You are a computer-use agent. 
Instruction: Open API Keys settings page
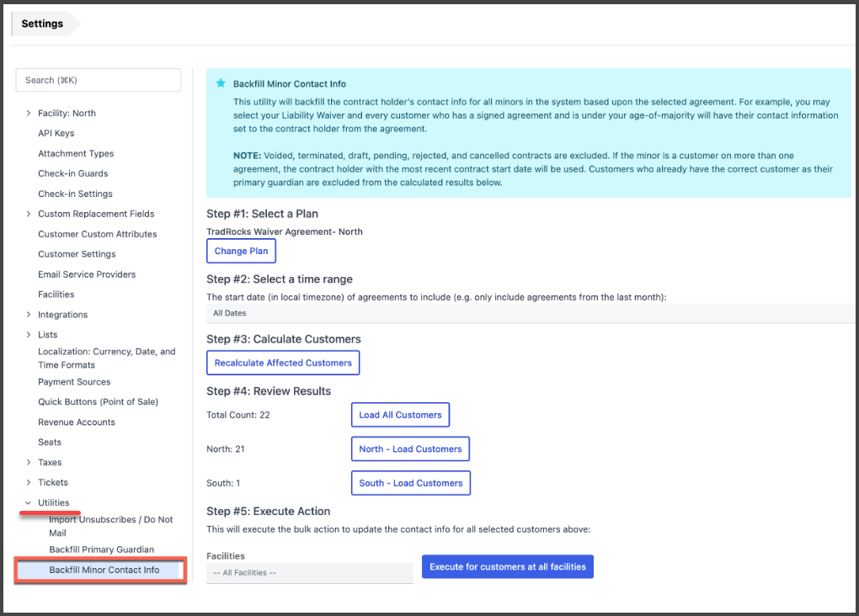pos(56,134)
